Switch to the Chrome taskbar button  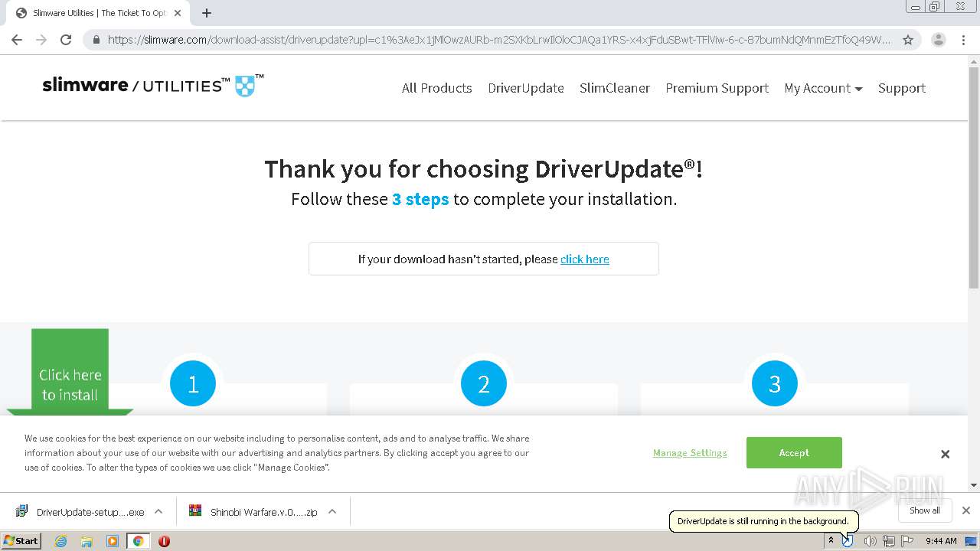(139, 541)
